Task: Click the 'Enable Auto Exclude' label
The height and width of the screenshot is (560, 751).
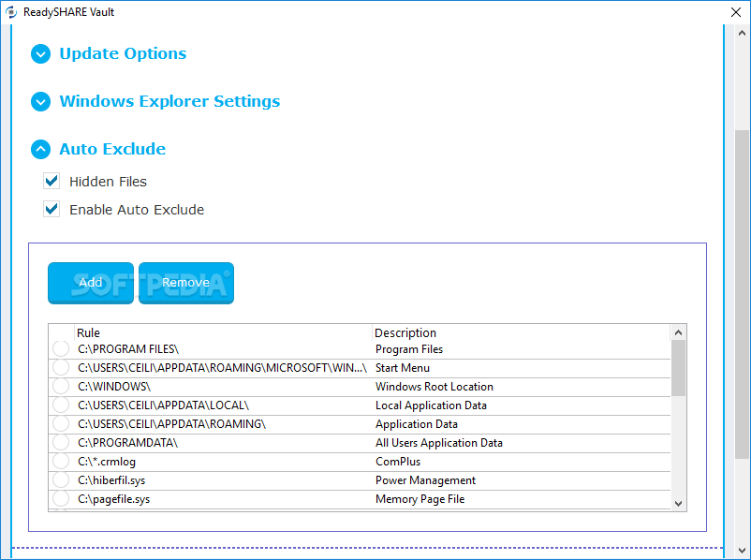Action: tap(137, 210)
